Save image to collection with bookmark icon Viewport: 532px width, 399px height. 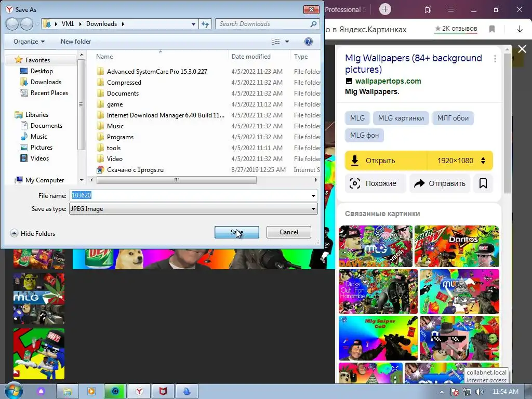click(483, 183)
